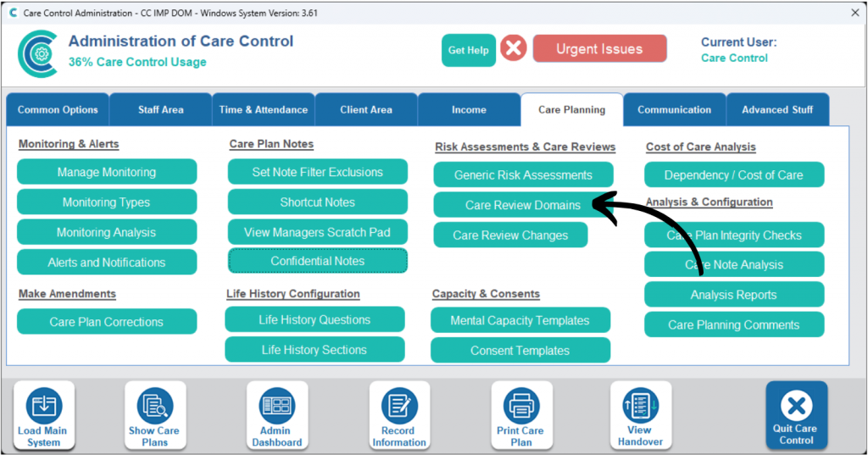Click the Consent Templates button
Screen dimensions: 868x455
coord(520,351)
